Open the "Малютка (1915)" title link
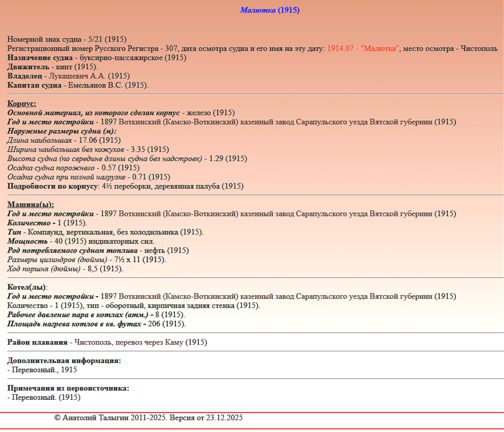The width and height of the screenshot is (504, 432). point(269,10)
